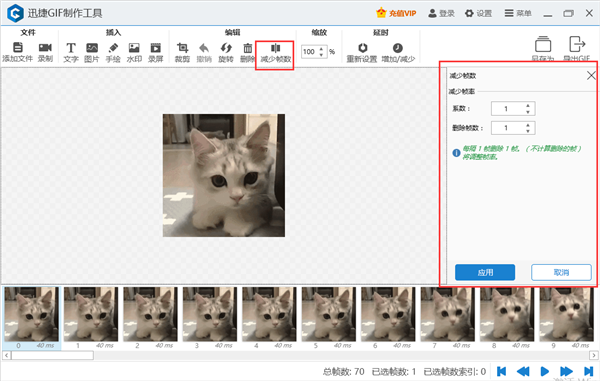Decrease 系数 value with down arrow
The height and width of the screenshot is (381, 600).
pyautogui.click(x=528, y=112)
